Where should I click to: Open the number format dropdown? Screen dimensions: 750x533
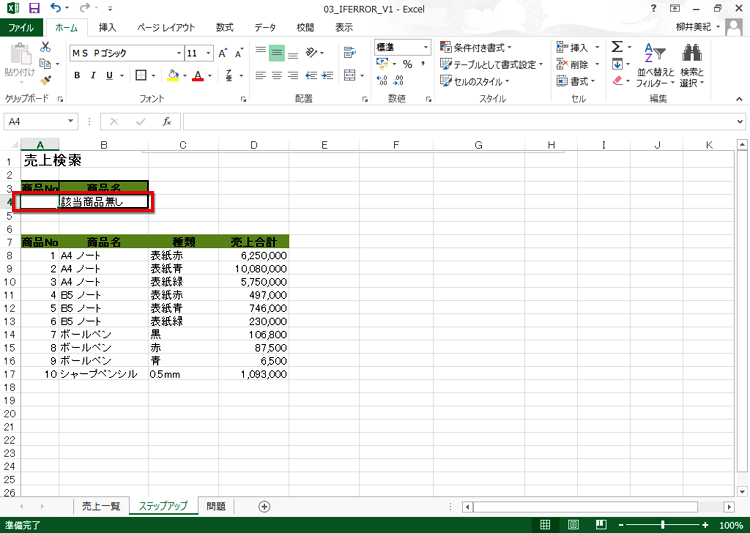[425, 47]
